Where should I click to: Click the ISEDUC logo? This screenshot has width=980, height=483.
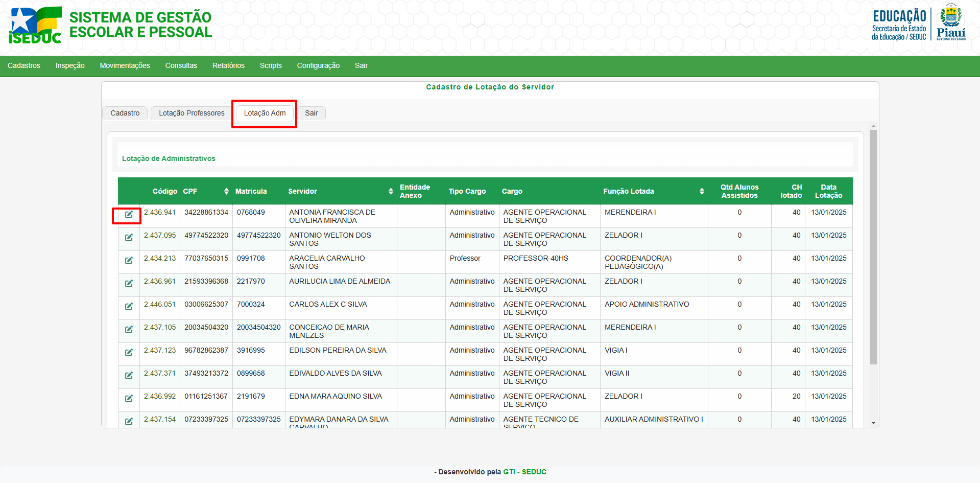(35, 26)
